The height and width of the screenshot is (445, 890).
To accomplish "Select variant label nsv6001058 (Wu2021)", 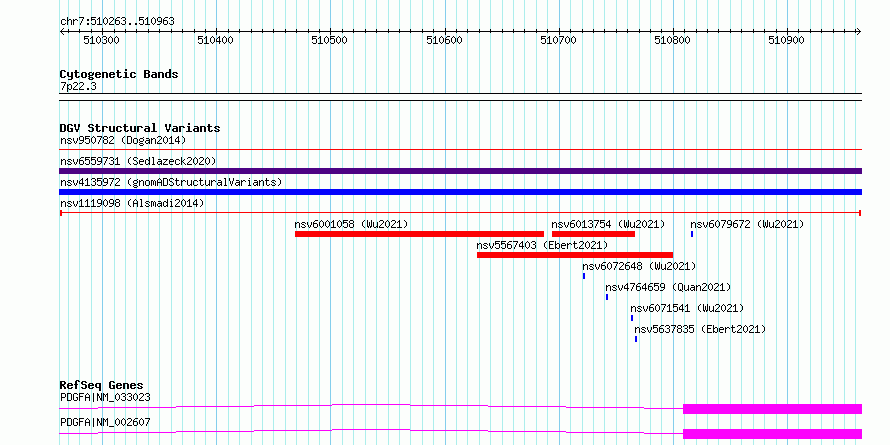I will (x=351, y=224).
